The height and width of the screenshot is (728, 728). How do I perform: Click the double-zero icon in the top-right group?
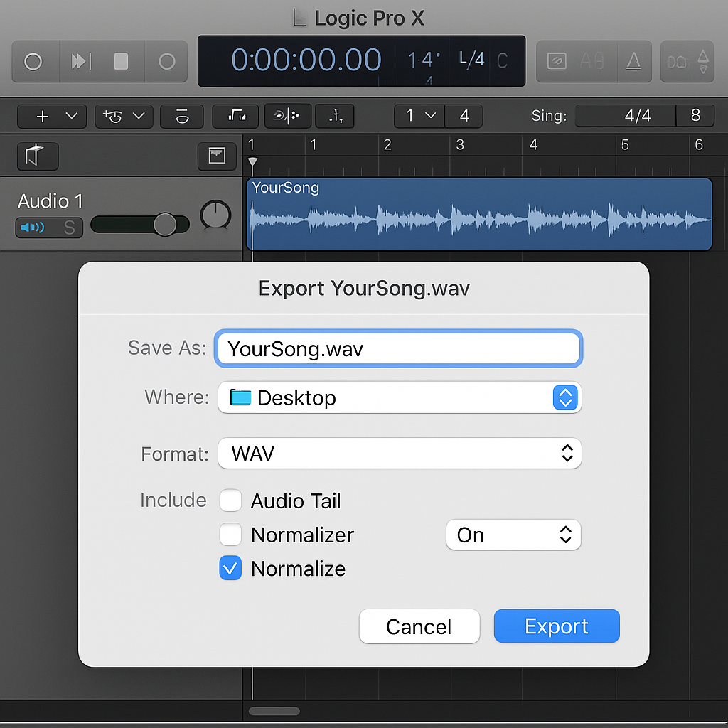pyautogui.click(x=677, y=61)
